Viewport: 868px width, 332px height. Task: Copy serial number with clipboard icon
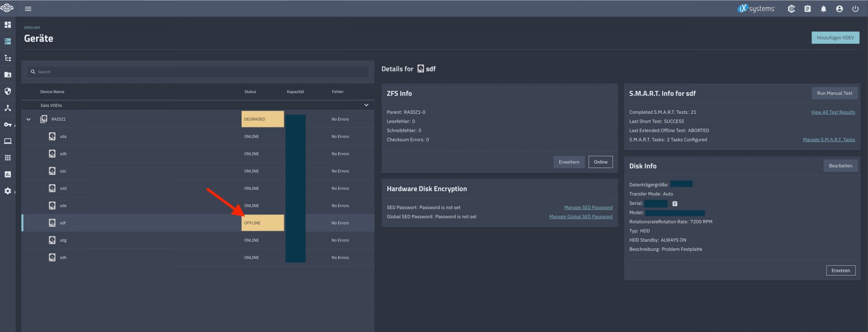(675, 204)
